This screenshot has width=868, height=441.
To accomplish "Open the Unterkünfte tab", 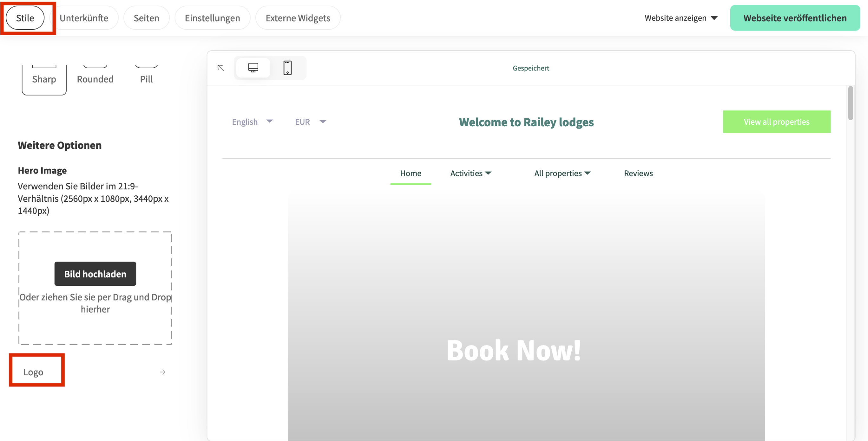I will (84, 18).
